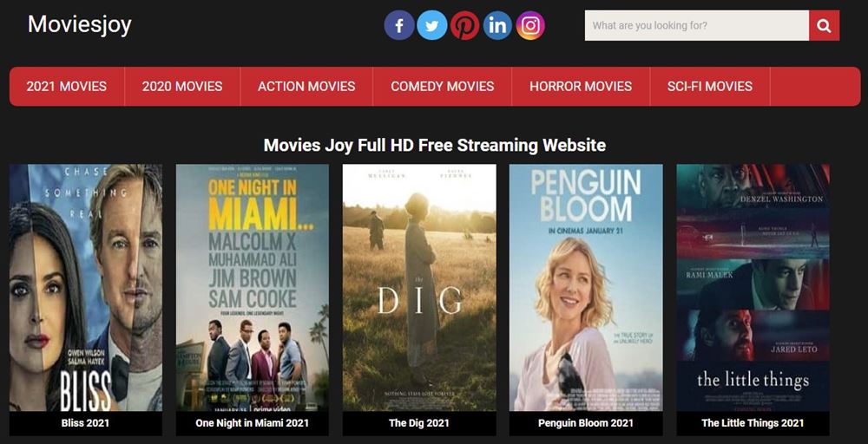868x444 pixels.
Task: Open the Twitter icon link
Action: click(x=432, y=26)
